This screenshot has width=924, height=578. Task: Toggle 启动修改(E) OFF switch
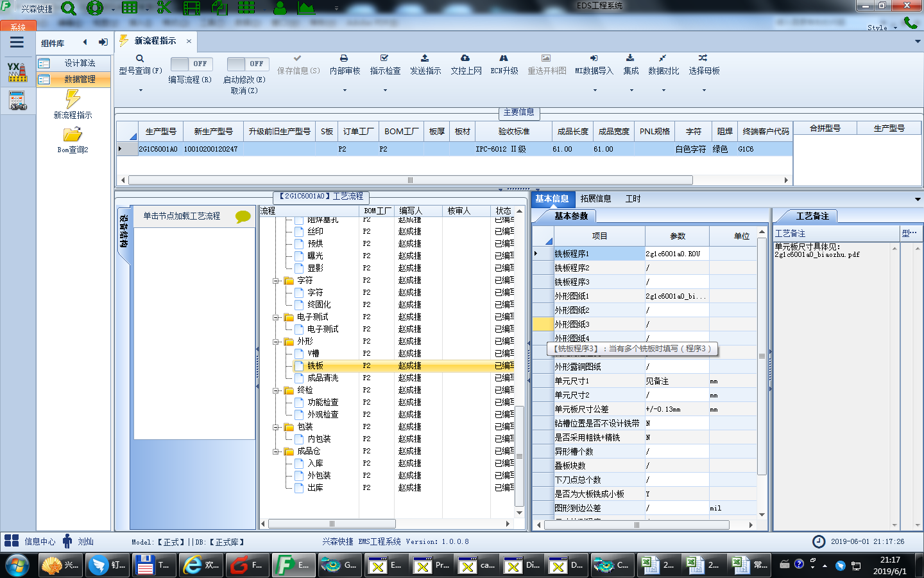[248, 64]
